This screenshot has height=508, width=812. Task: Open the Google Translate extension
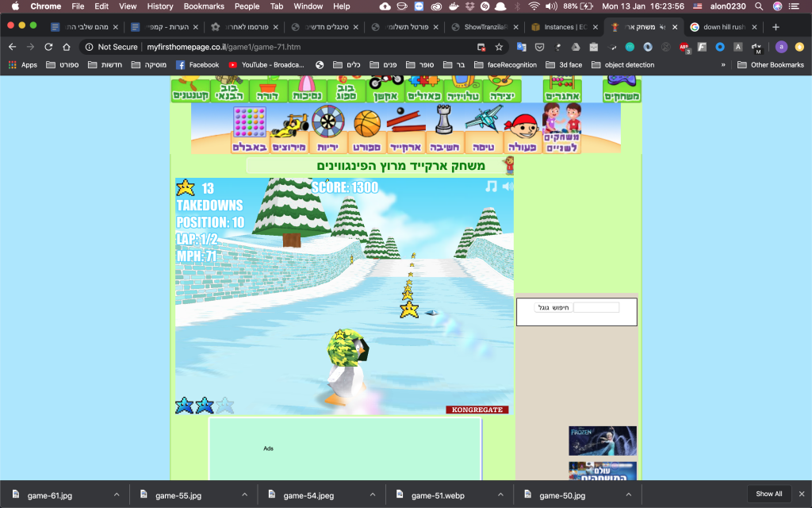[522, 47]
